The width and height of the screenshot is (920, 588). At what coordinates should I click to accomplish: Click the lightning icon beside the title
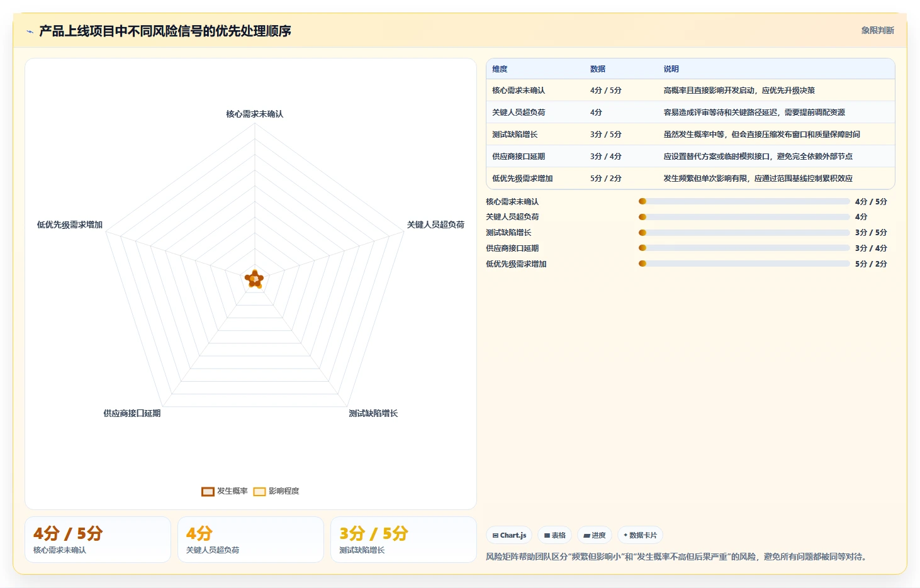point(30,31)
